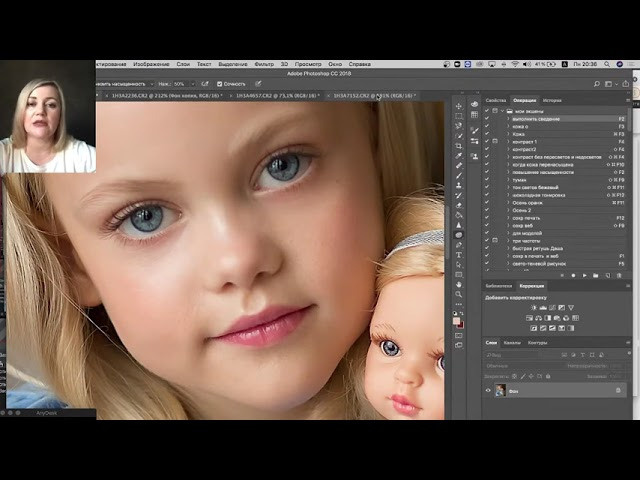Open the Слои menu
This screenshot has height=480, width=640.
point(183,64)
